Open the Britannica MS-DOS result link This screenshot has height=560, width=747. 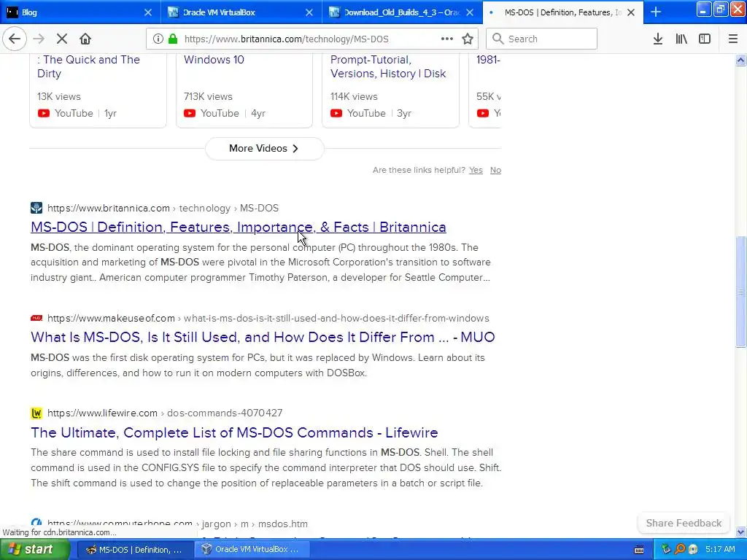pyautogui.click(x=239, y=227)
